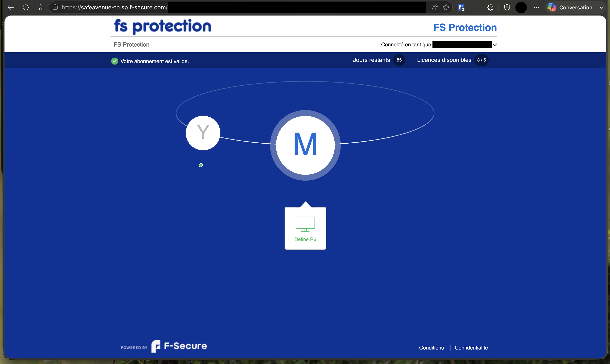Open the browser home page

pos(40,8)
